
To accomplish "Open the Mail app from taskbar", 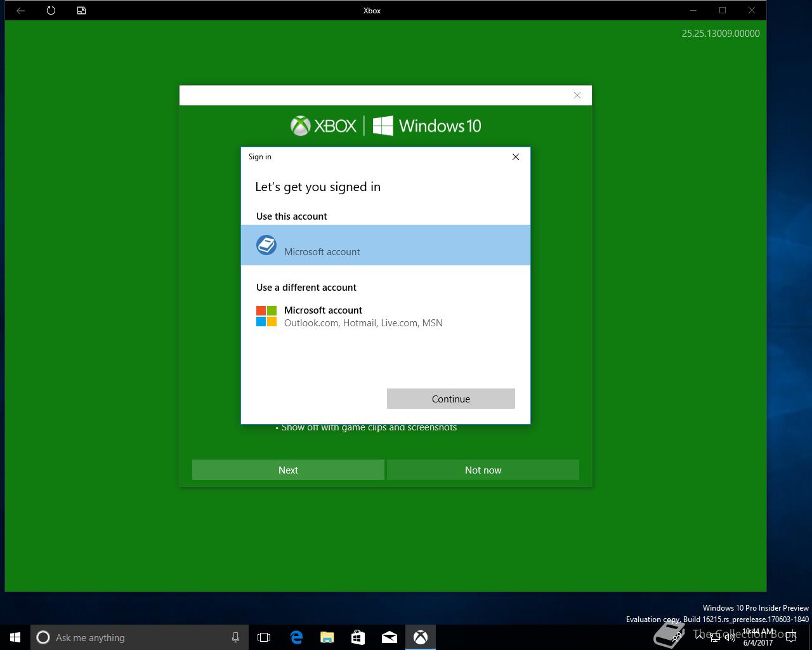I will [389, 637].
